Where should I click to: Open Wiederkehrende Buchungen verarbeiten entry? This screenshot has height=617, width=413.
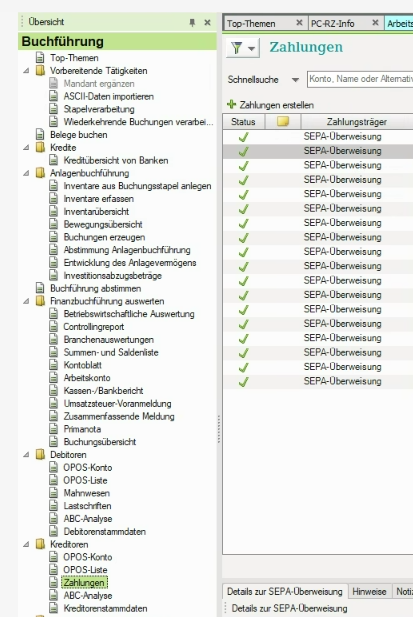(138, 122)
